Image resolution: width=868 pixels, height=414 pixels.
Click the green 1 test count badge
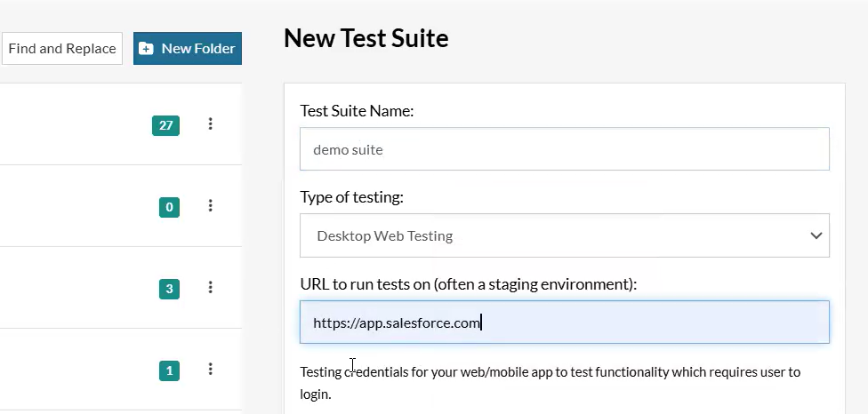(169, 370)
